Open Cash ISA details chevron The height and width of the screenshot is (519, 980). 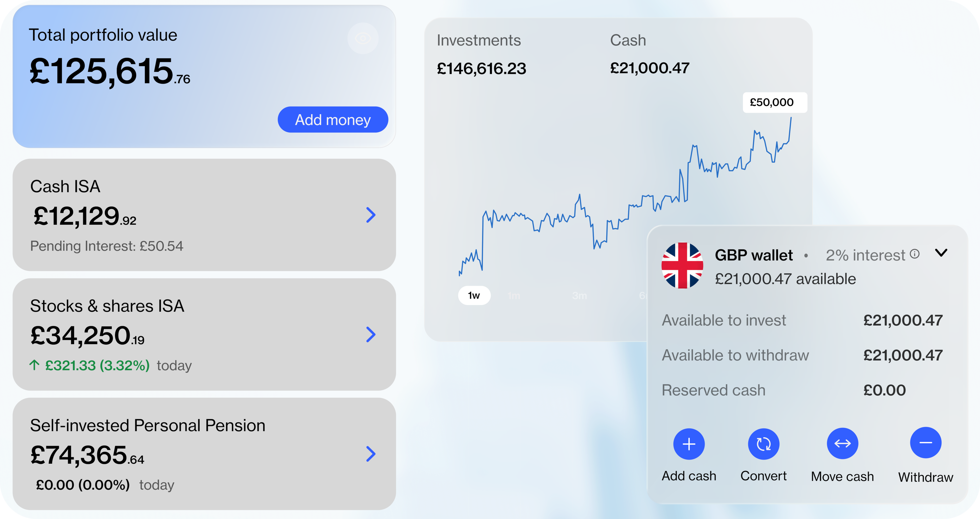(371, 215)
